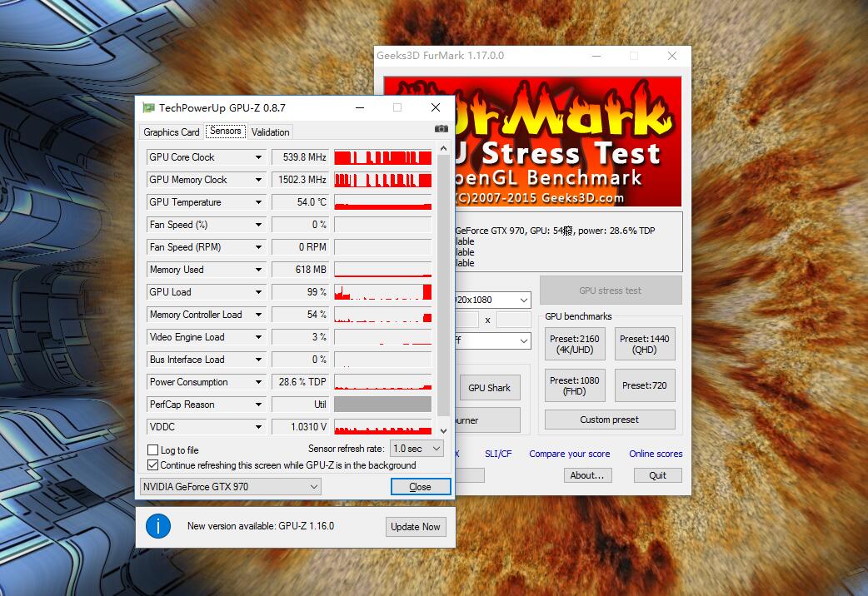This screenshot has width=868, height=596.
Task: Uncheck Continue refreshing in background option
Action: tap(153, 464)
